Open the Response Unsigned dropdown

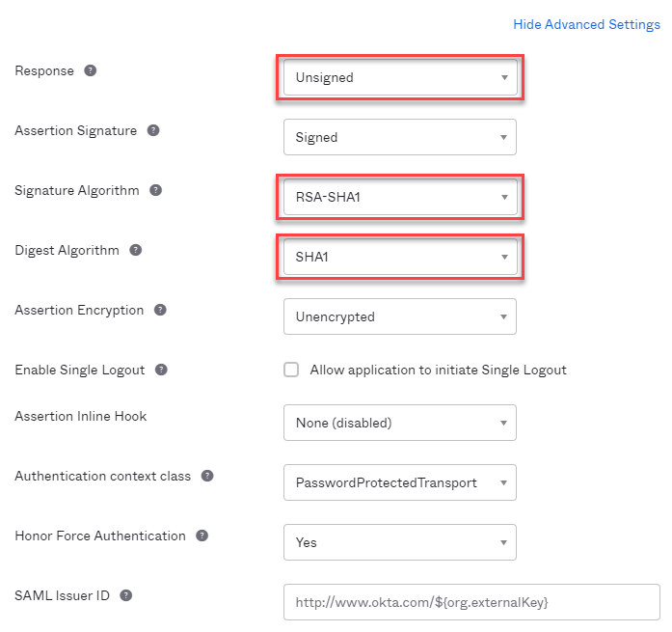tap(400, 77)
